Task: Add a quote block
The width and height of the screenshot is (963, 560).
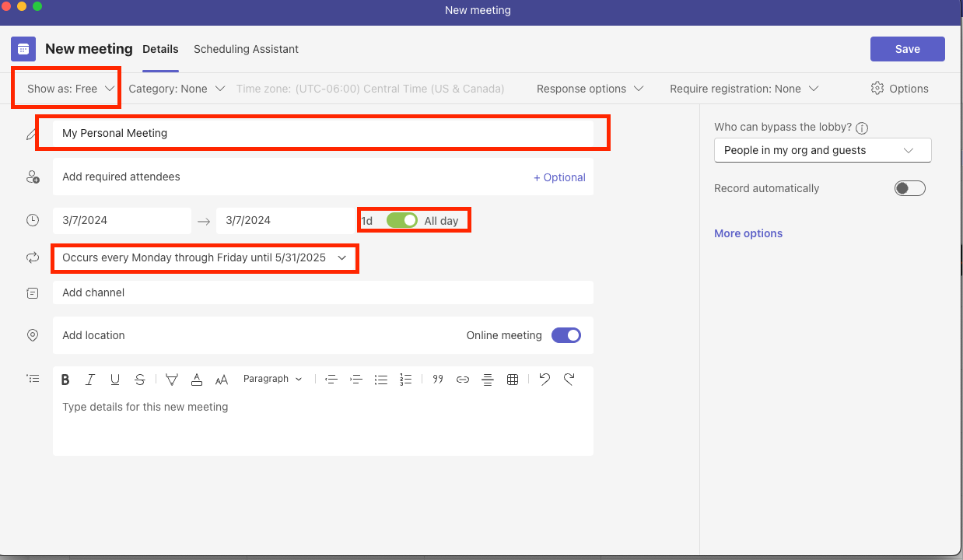Action: pos(438,380)
